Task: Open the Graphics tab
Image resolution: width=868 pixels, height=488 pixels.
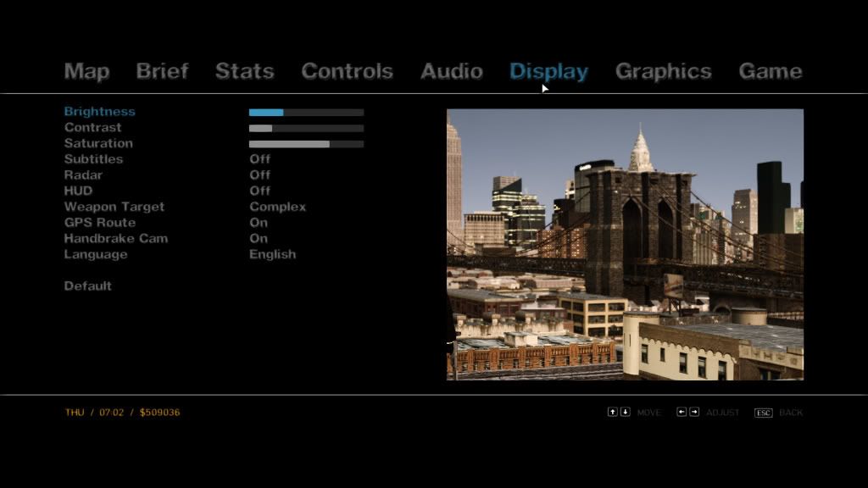Action: tap(663, 71)
